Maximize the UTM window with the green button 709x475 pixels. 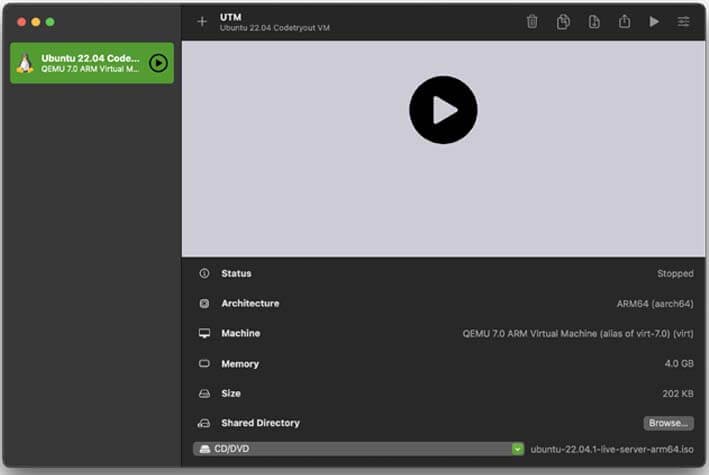[x=50, y=22]
